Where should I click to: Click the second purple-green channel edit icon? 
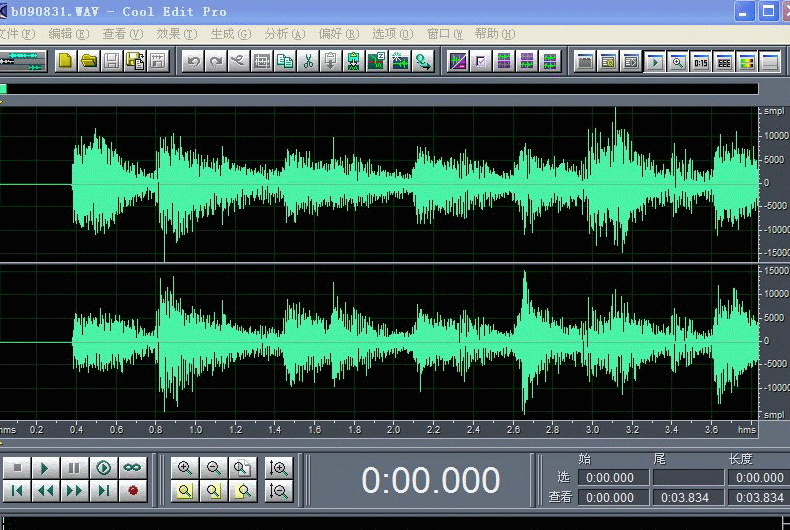click(527, 61)
